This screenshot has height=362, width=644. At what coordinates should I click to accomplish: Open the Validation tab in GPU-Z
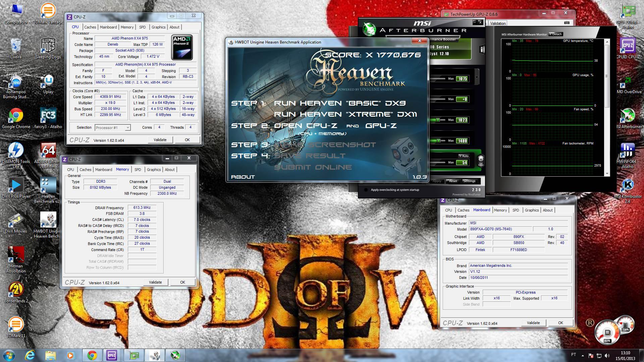pos(498,23)
